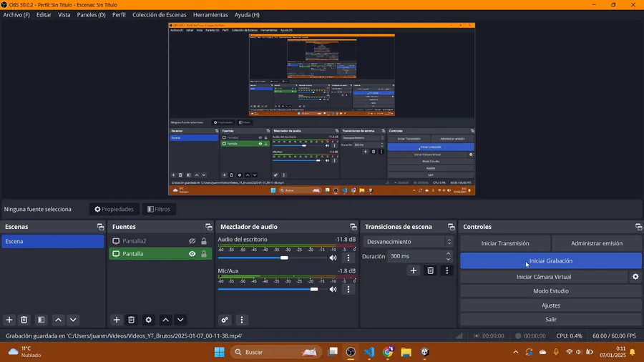Click Iniciar Cámara Virtual button
This screenshot has height=362, width=644.
(x=544, y=277)
